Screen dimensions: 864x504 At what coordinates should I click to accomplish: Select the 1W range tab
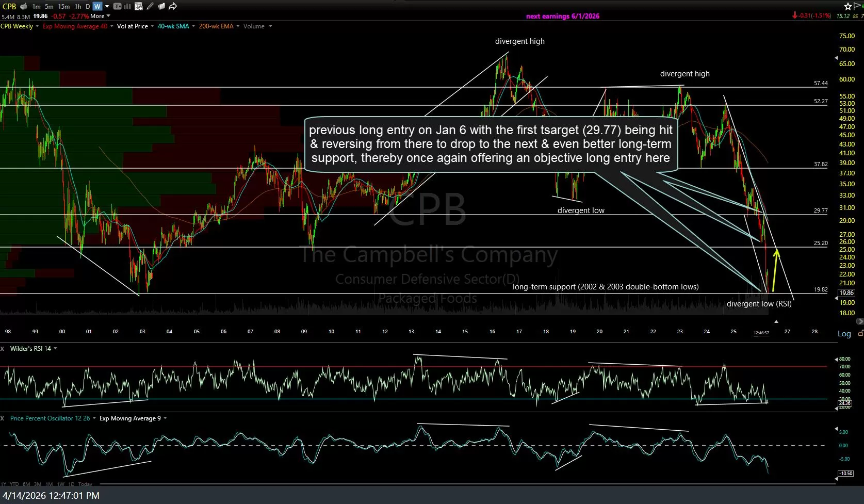point(60,484)
